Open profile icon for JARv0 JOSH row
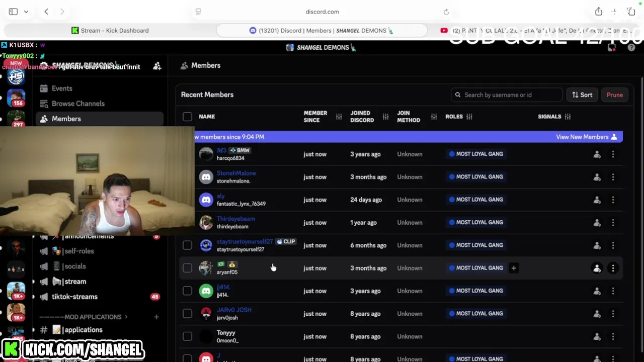 (597, 314)
